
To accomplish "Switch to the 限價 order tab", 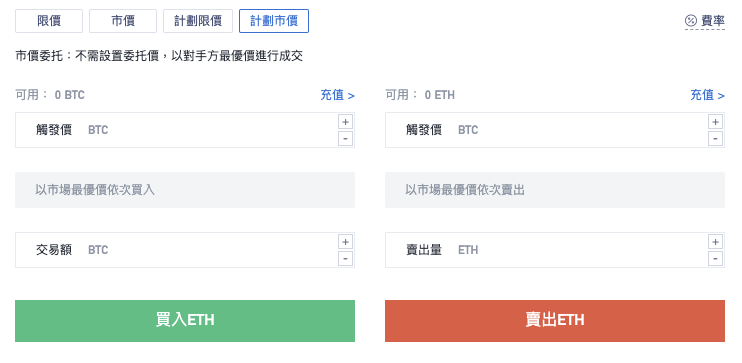I will click(49, 21).
